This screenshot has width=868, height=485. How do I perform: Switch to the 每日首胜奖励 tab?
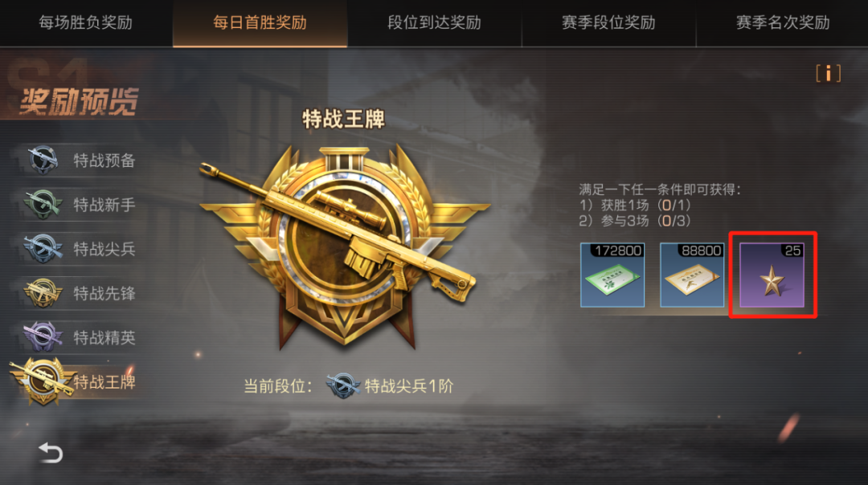click(x=260, y=22)
